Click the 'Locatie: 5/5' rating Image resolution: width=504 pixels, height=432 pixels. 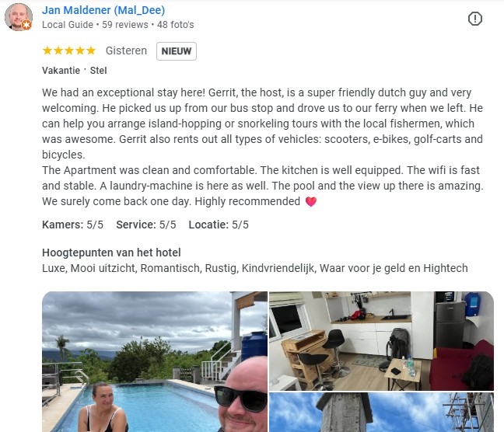[219, 225]
